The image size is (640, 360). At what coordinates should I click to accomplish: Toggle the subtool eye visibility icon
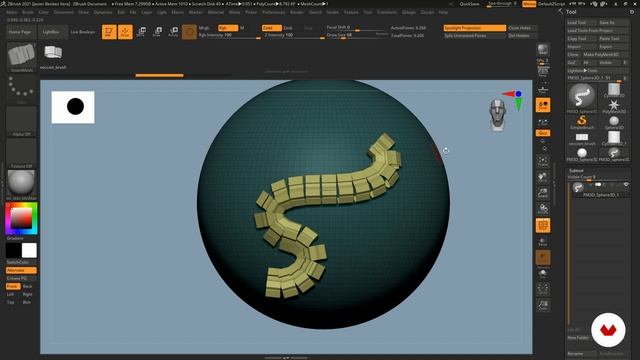click(626, 185)
